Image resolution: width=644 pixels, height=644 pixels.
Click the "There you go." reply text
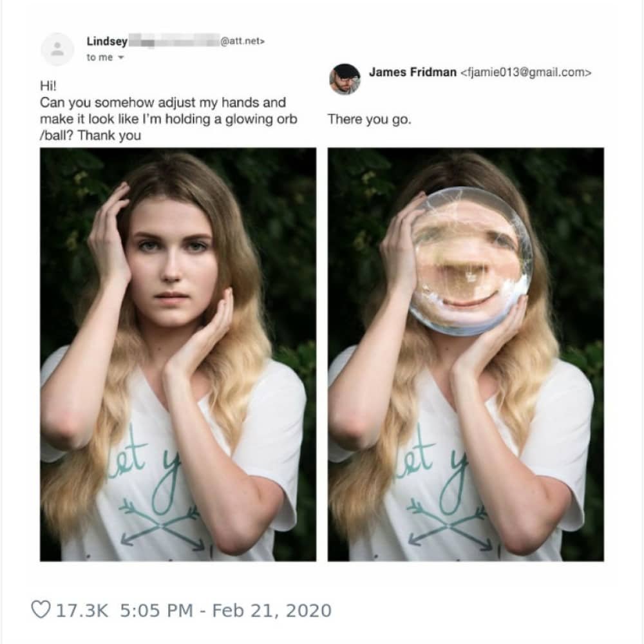tap(369, 120)
